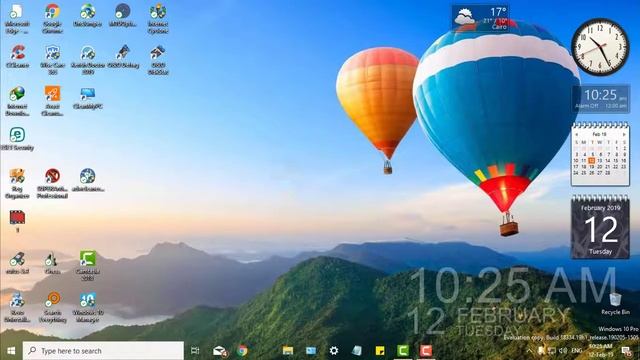640x360 pixels.
Task: Launch the Reg Organizer shortcut
Action: point(17,183)
